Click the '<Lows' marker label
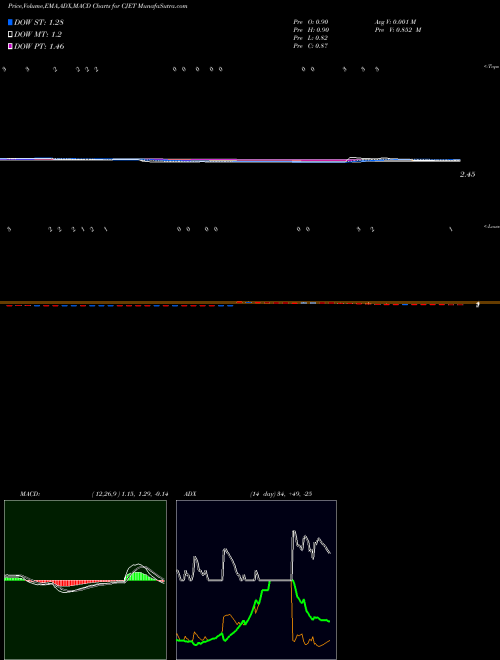The width and height of the screenshot is (500, 660). pos(492,226)
